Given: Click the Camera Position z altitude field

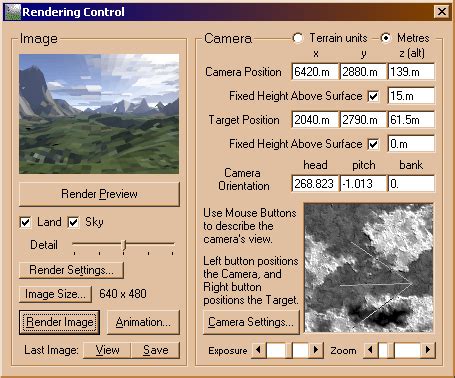Looking at the screenshot, I should pyautogui.click(x=411, y=72).
